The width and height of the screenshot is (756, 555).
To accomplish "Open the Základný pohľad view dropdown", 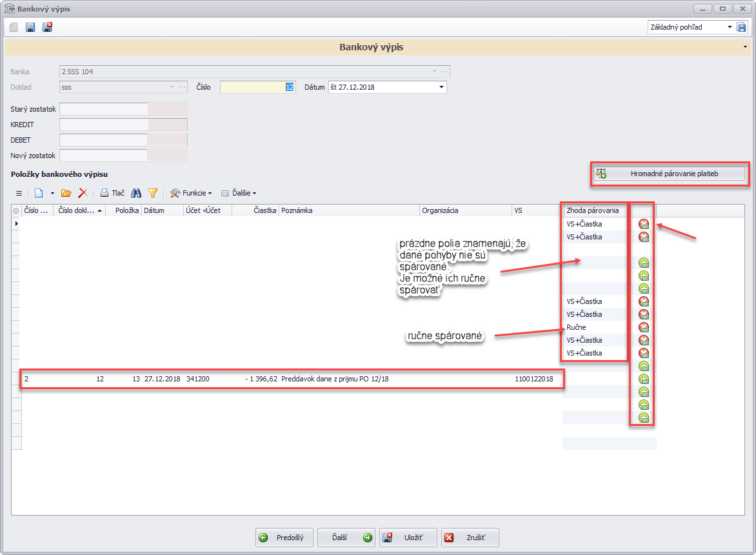I will click(x=730, y=27).
